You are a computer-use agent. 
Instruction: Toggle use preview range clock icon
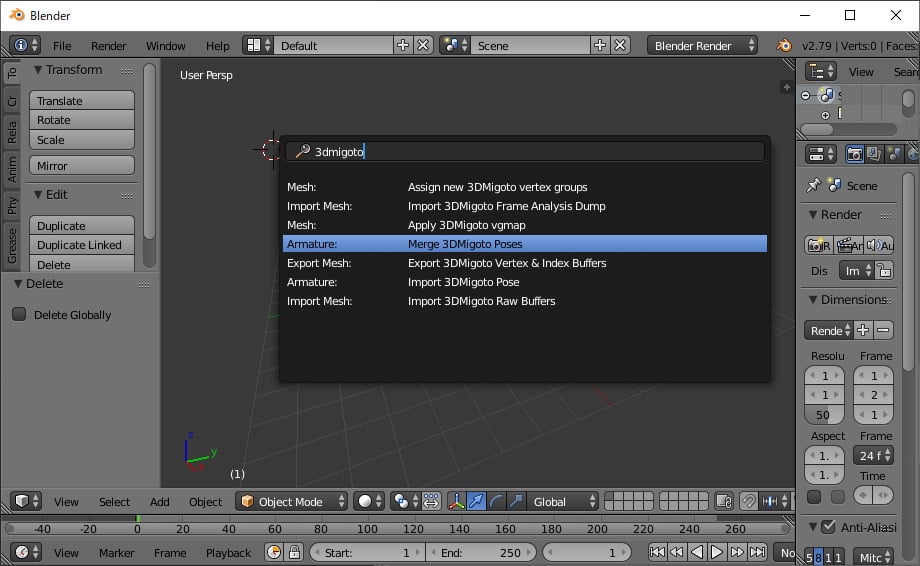[x=274, y=553]
